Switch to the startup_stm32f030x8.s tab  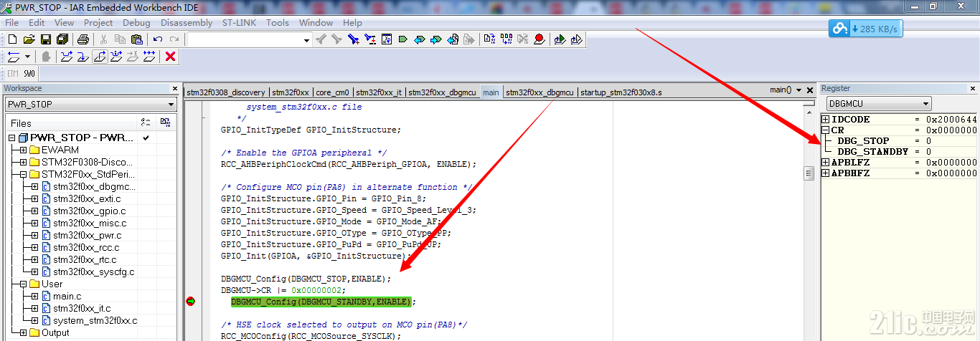point(621,92)
